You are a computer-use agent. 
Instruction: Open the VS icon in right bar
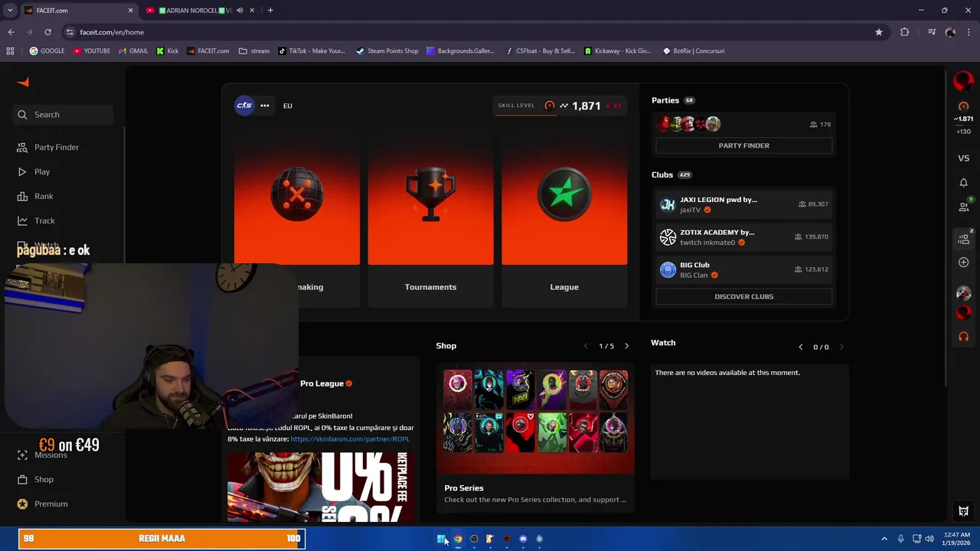pos(963,158)
